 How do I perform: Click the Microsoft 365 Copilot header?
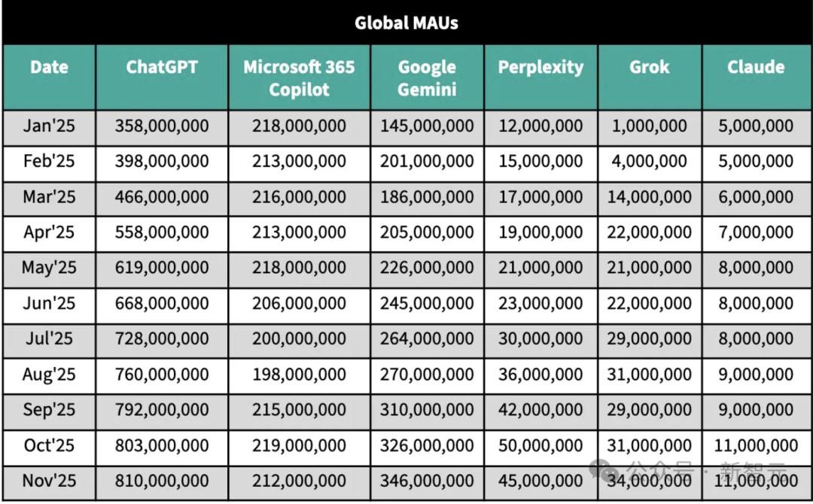(x=299, y=77)
